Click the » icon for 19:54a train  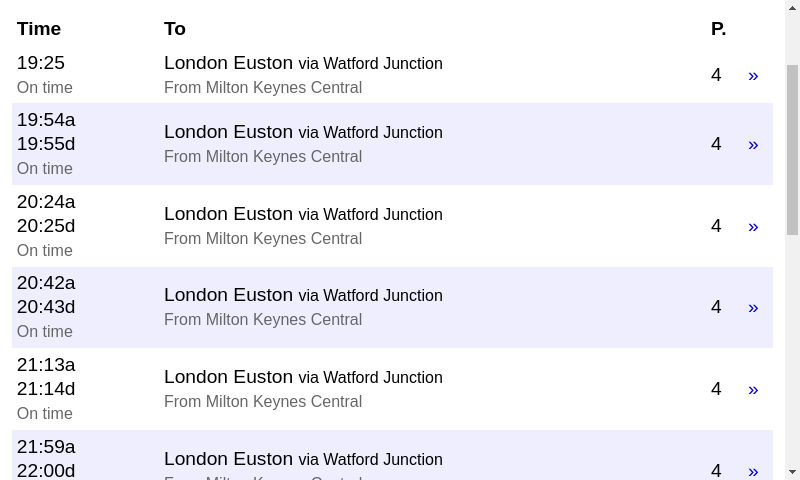753,144
